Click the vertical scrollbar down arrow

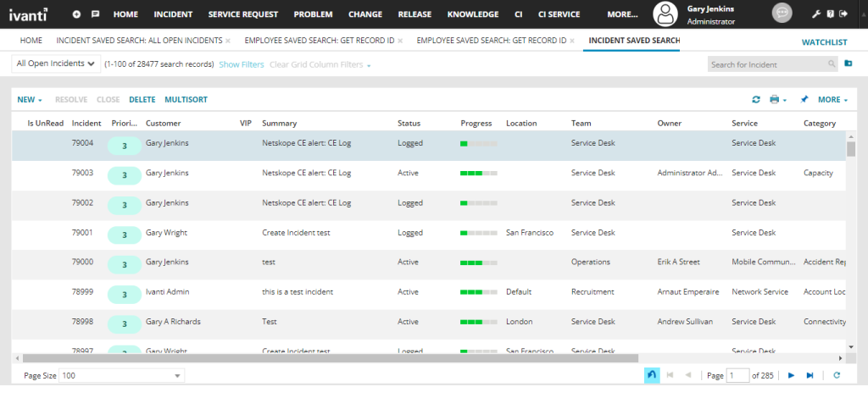851,349
